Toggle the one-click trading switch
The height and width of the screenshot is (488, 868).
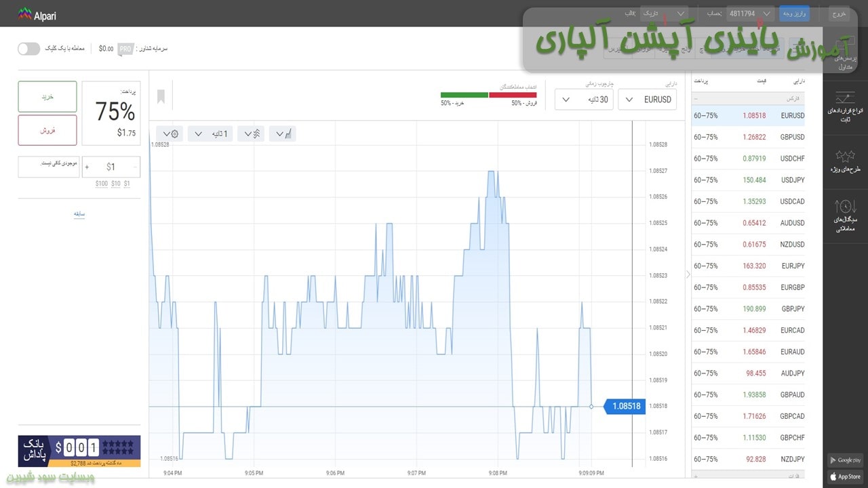pyautogui.click(x=28, y=49)
